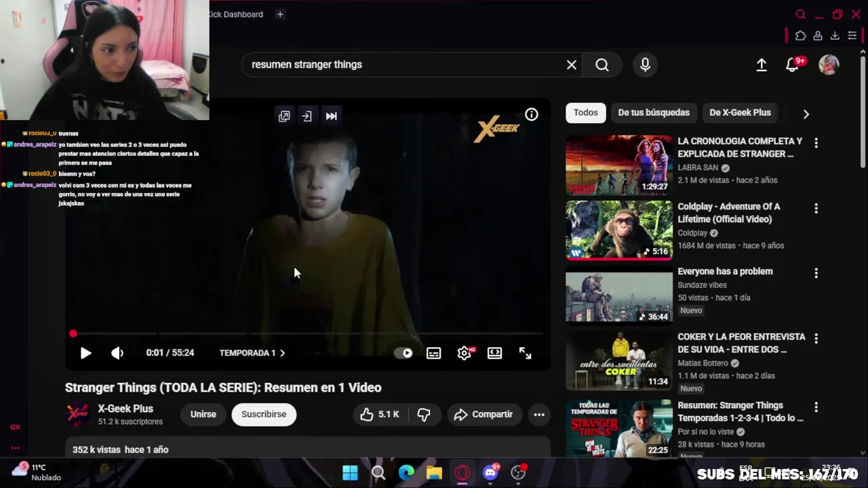Open the YouTube notifications bell
Image resolution: width=868 pixels, height=488 pixels.
click(x=792, y=64)
